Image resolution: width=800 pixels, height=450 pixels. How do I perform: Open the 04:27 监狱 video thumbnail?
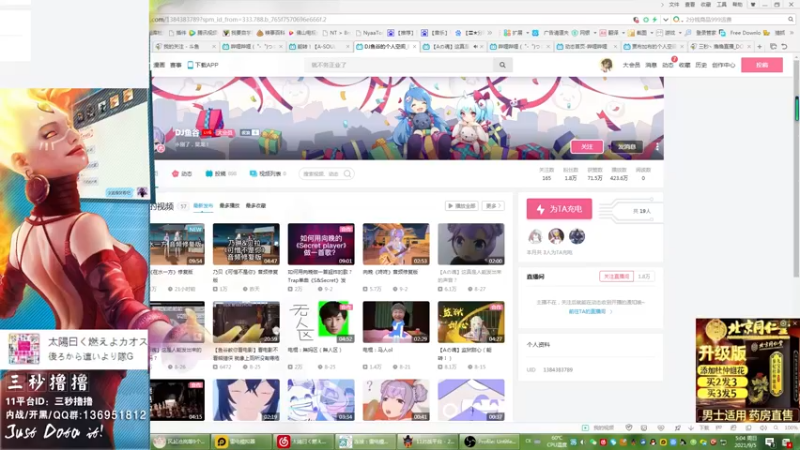(x=471, y=322)
